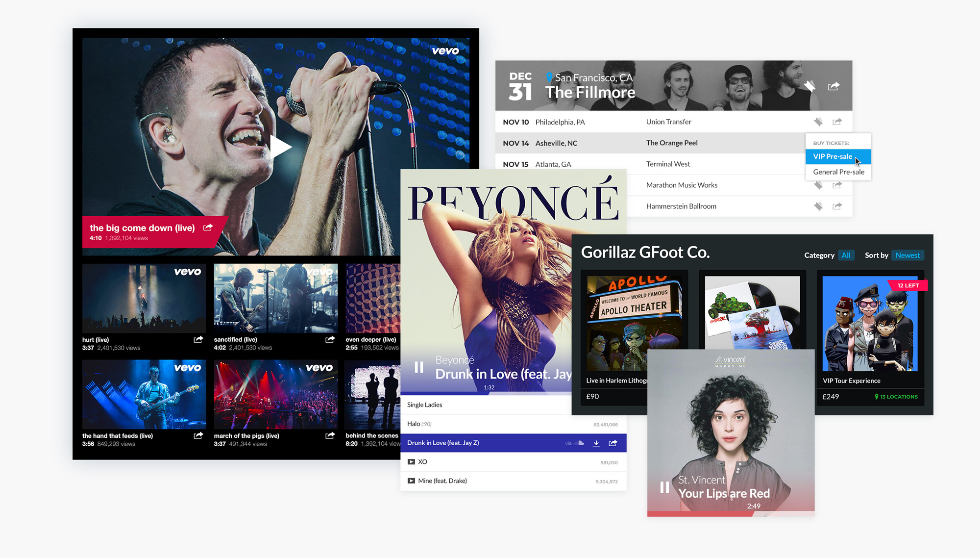The image size is (980, 558).
Task: Share The Fillmore Dec 31 event
Action: point(834,86)
